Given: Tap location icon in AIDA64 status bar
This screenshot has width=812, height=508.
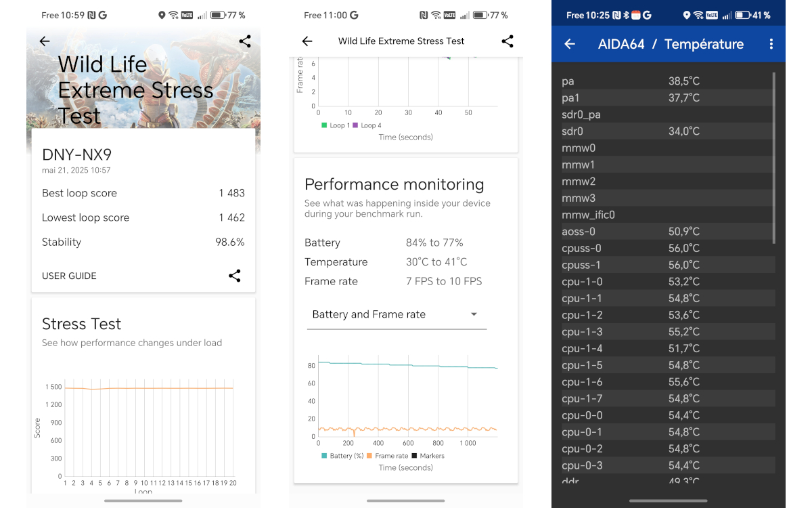Looking at the screenshot, I should [687, 15].
